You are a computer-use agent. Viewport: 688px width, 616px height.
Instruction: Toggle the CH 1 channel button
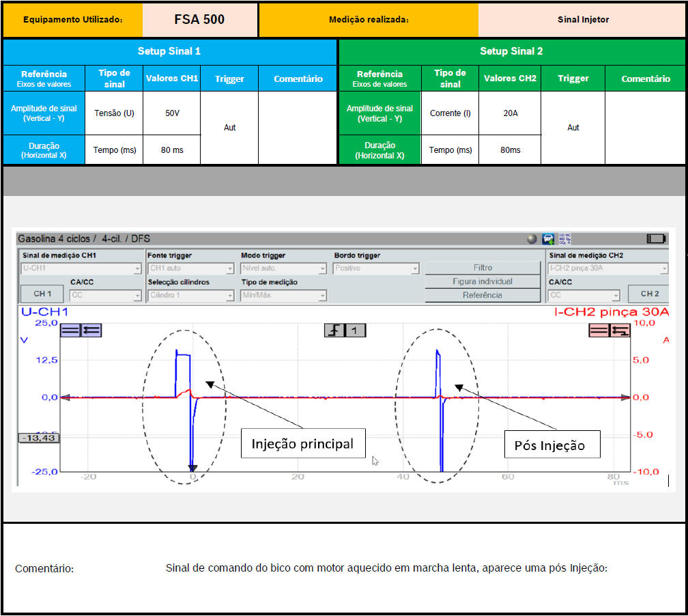(42, 294)
